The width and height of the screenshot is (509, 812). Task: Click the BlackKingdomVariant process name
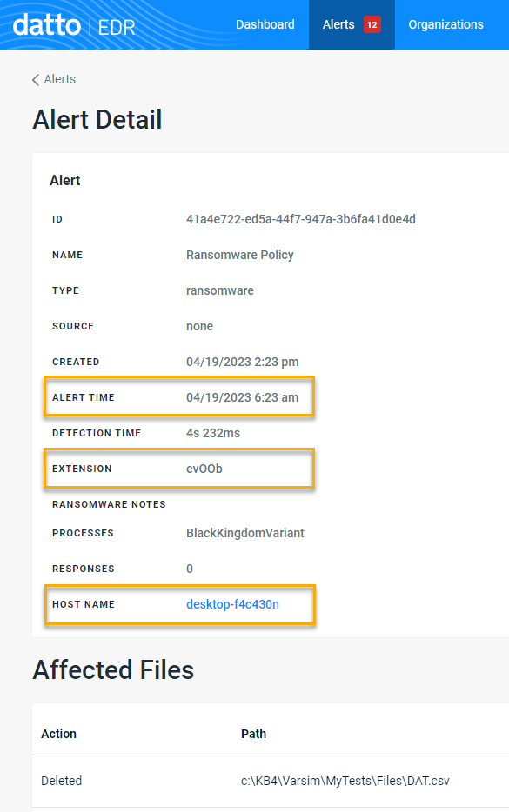245,533
